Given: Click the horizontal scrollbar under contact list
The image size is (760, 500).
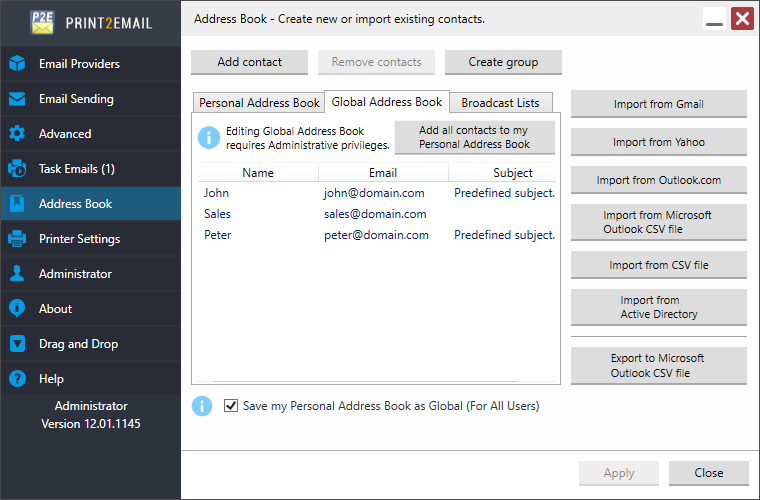Looking at the screenshot, I should point(364,381).
